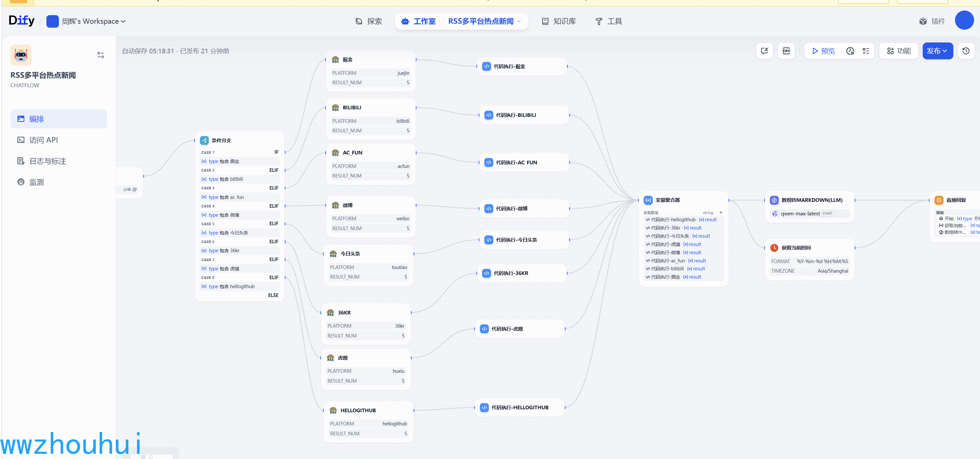
Task: Select the 条件分支 node icon
Action: tap(204, 141)
